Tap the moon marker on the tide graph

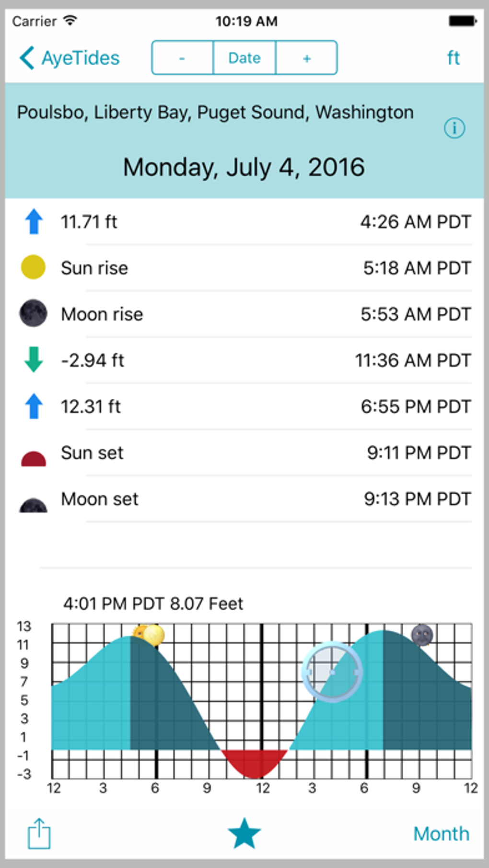[422, 636]
